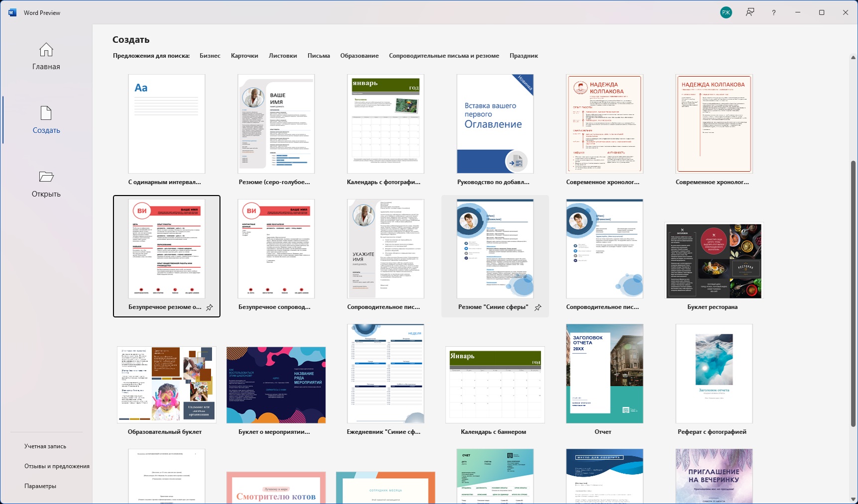The image size is (858, 504).
Task: Open the РЖ account avatar
Action: click(x=726, y=12)
